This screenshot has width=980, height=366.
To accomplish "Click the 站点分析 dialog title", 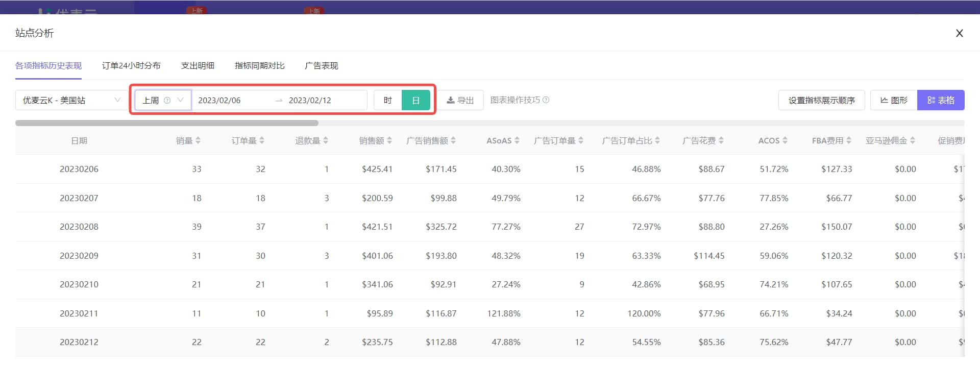I will 34,33.
